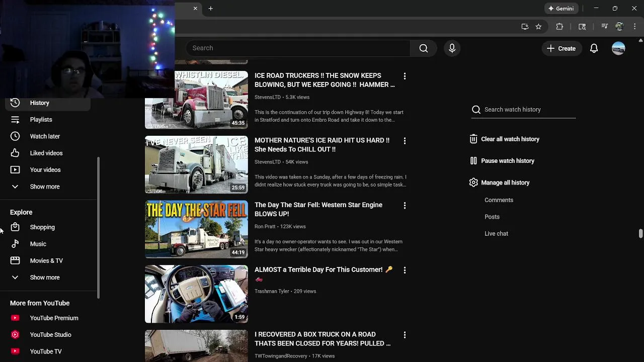
Task: Open options for ALMOST a Terrible Day video
Action: pyautogui.click(x=405, y=270)
